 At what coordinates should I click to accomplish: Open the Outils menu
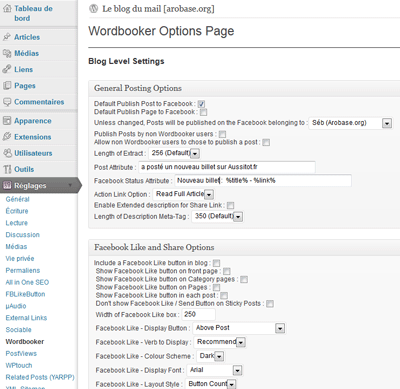24,169
